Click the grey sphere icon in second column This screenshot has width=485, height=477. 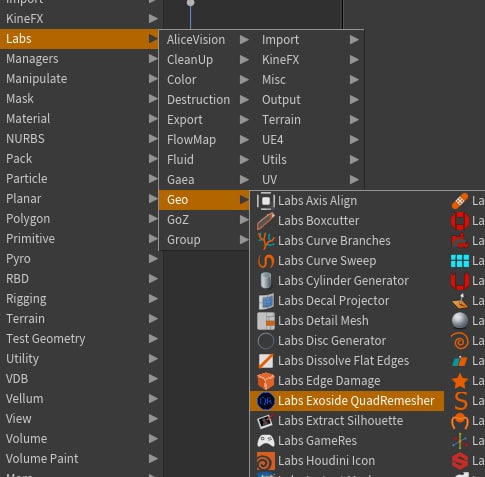click(460, 321)
